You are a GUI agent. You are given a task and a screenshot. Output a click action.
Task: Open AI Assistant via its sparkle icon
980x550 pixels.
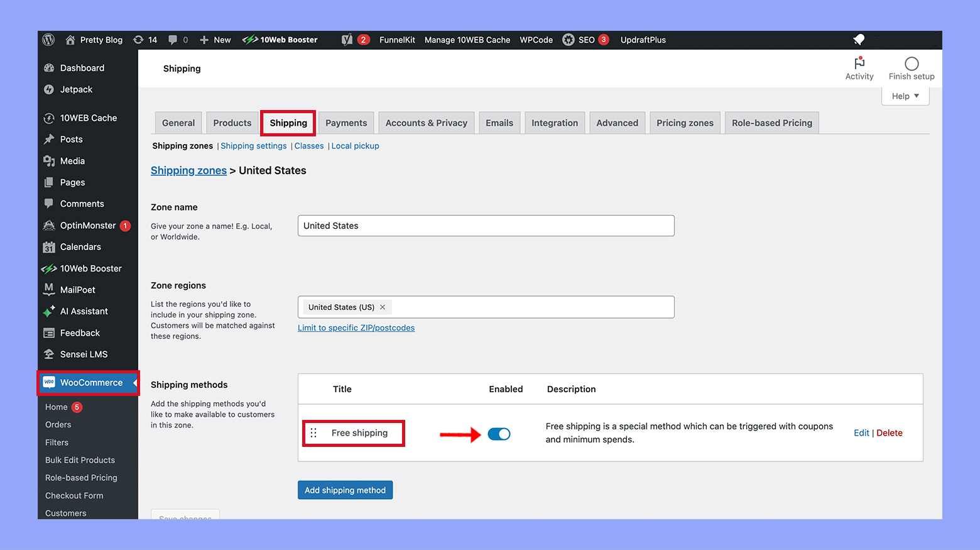49,311
